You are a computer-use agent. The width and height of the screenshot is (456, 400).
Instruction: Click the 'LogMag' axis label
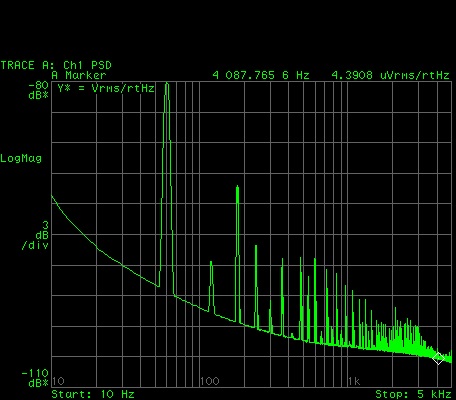[21, 158]
